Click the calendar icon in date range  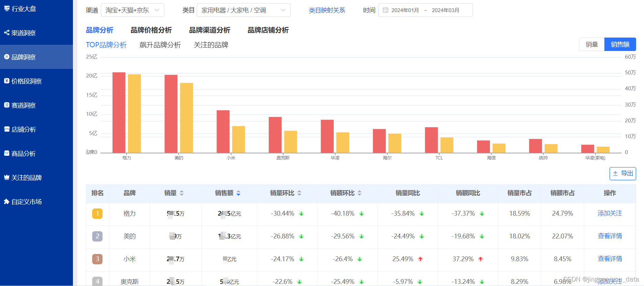click(x=386, y=10)
